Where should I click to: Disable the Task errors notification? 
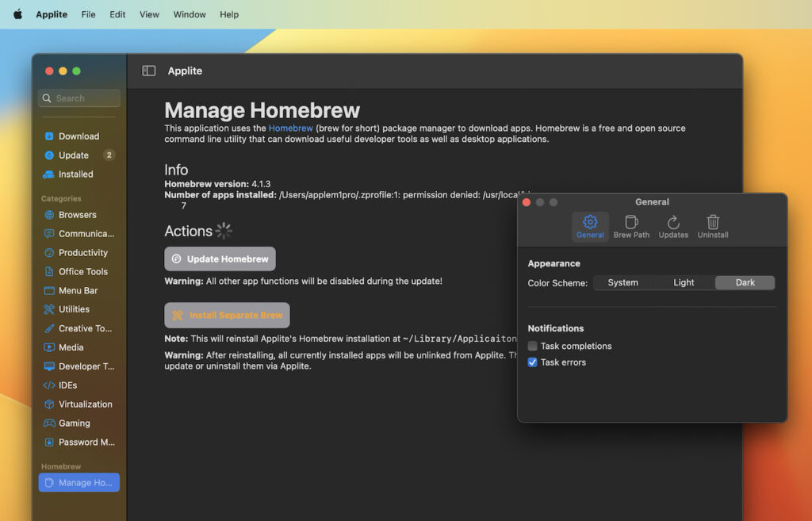533,362
